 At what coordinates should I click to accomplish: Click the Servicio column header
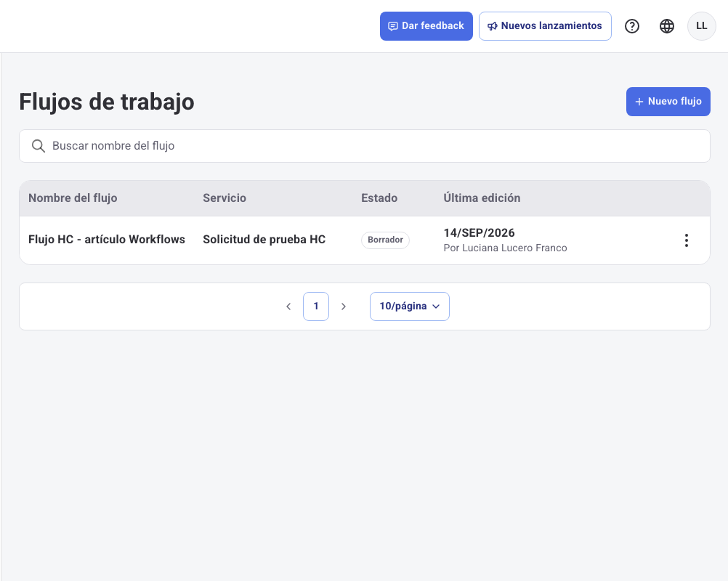point(225,198)
